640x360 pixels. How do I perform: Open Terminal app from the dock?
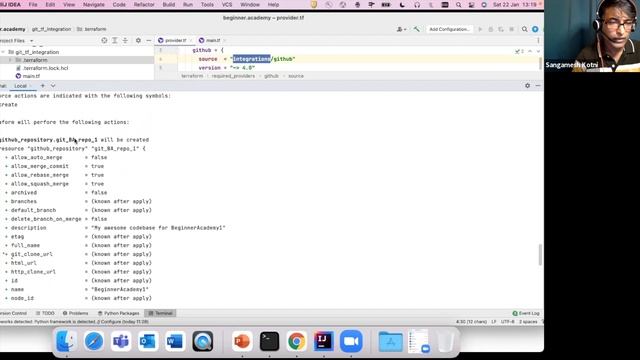pos(269,341)
